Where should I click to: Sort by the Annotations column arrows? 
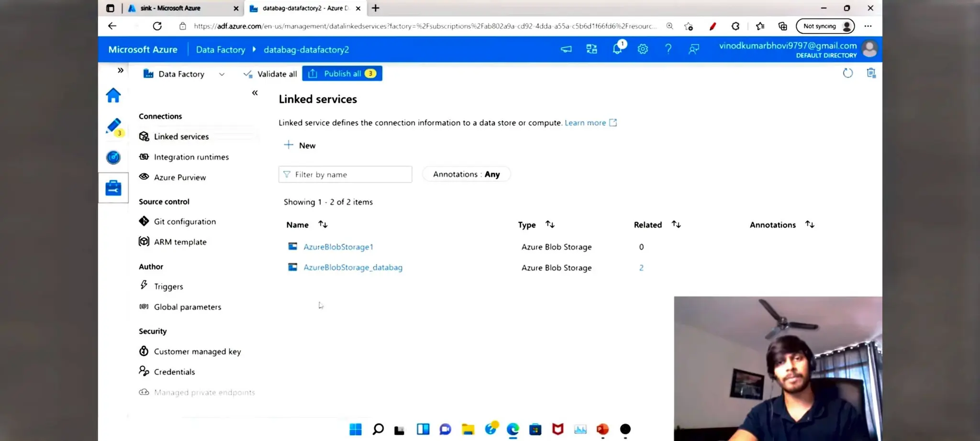click(x=810, y=224)
